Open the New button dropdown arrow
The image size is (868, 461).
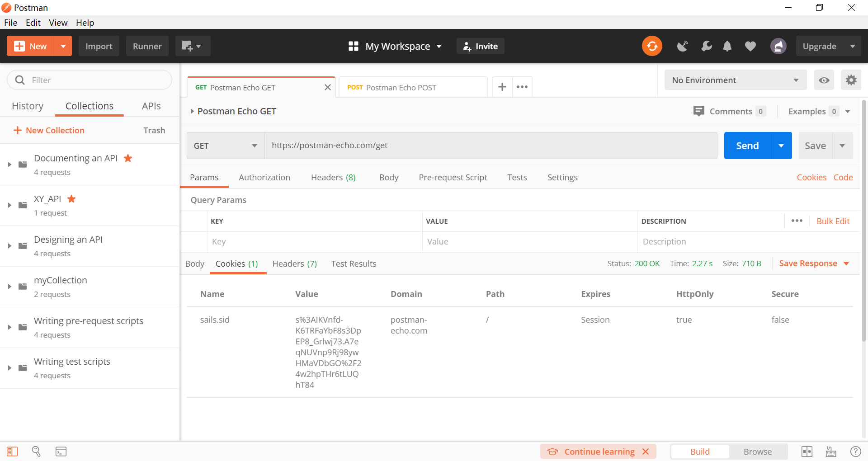63,46
